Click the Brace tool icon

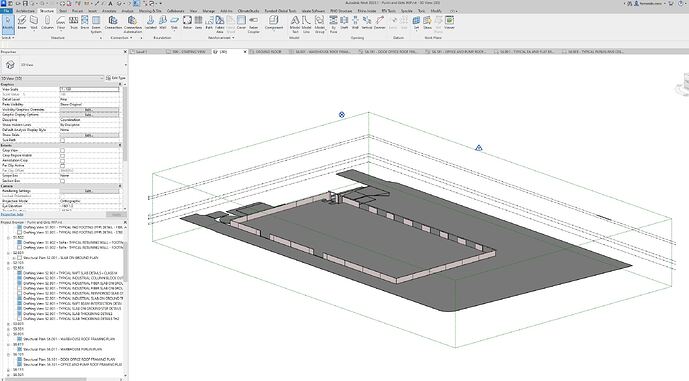84,23
